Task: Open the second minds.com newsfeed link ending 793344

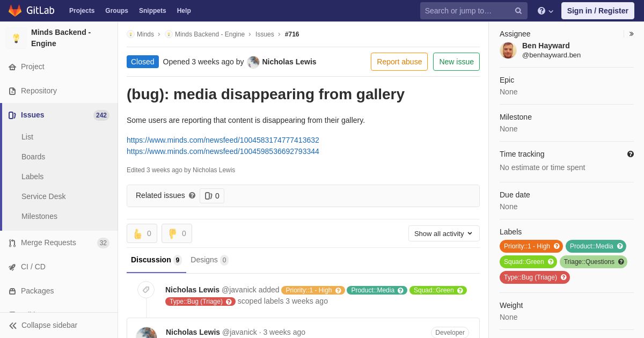Action: [223, 151]
